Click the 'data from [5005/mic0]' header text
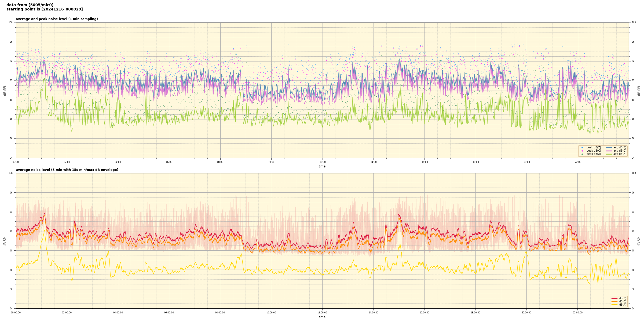Image resolution: width=644 pixels, height=322 pixels. pos(30,5)
